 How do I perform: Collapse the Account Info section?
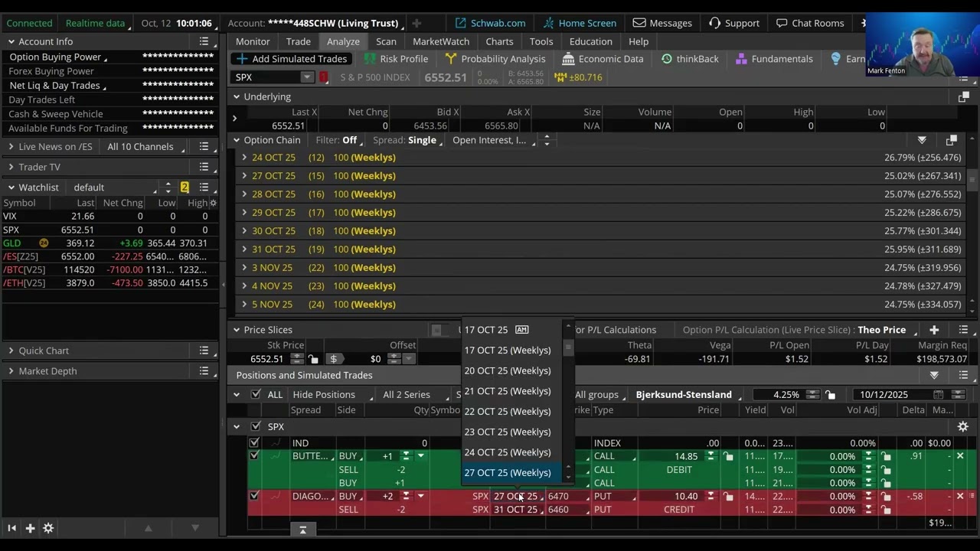pos(11,41)
